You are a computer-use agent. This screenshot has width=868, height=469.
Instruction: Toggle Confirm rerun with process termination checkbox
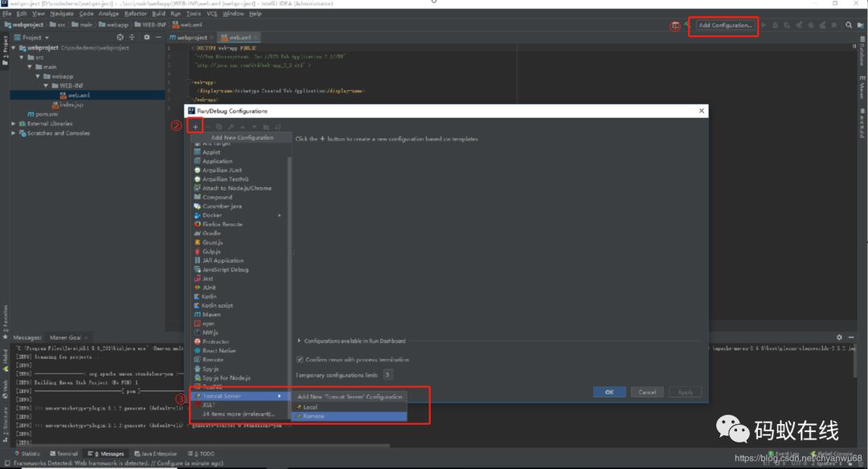[x=300, y=360]
